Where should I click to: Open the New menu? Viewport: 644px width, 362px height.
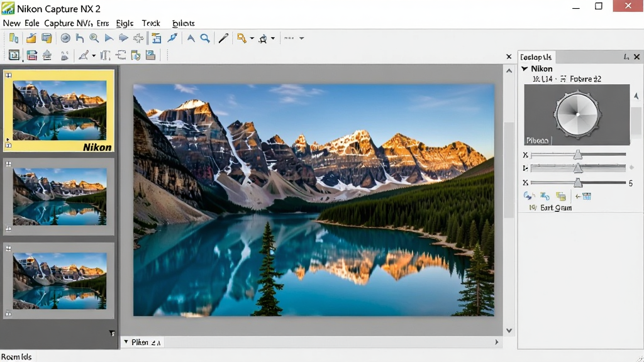11,23
